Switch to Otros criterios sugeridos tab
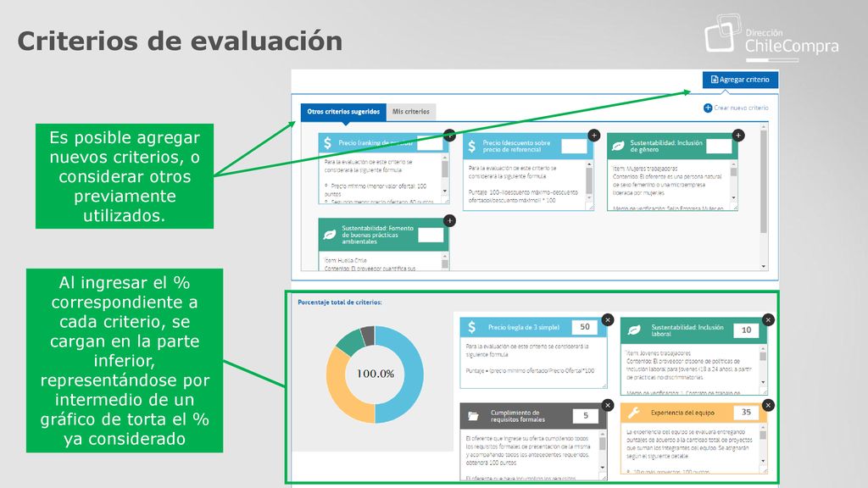 [x=343, y=112]
